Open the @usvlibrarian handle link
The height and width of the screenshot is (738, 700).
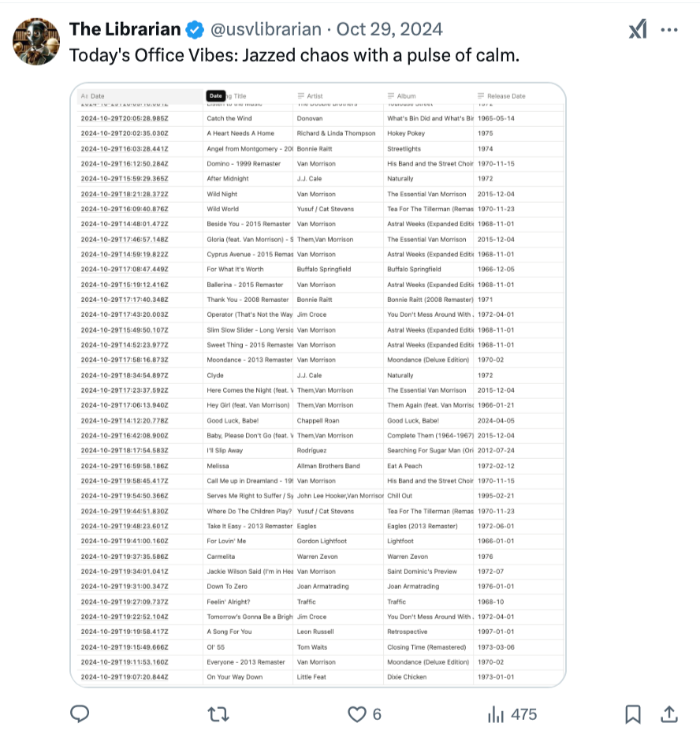click(x=266, y=30)
